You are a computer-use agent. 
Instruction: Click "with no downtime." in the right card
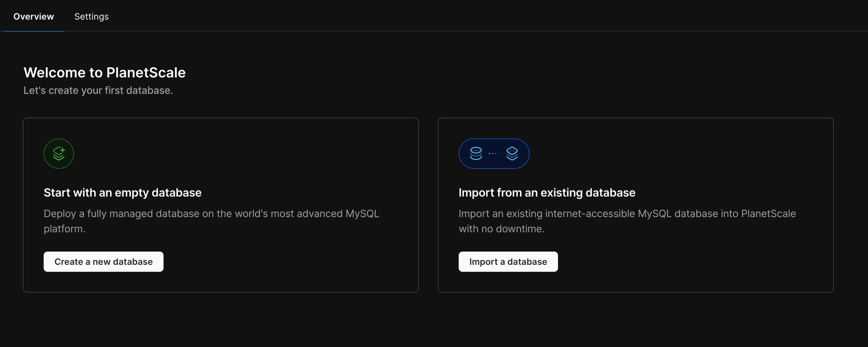[x=501, y=229]
